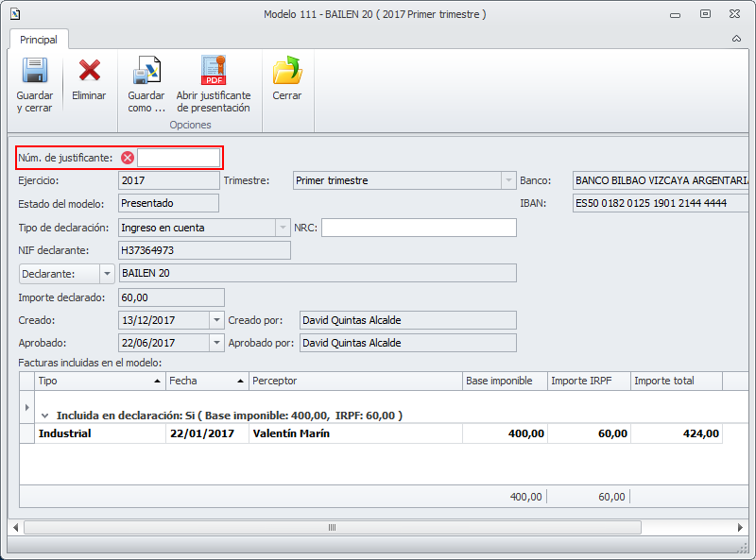Sort by the Tipo column header
Image resolution: width=756 pixels, height=560 pixels.
tap(94, 381)
